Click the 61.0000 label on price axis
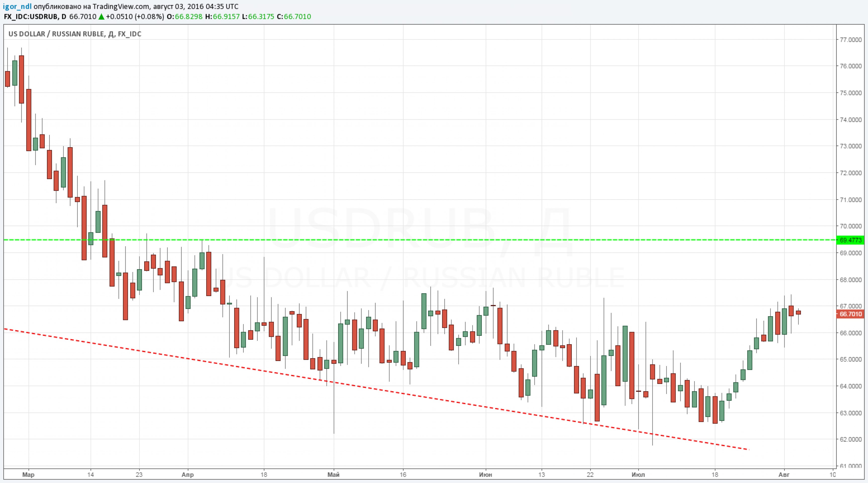This screenshot has height=483, width=868. pyautogui.click(x=851, y=466)
